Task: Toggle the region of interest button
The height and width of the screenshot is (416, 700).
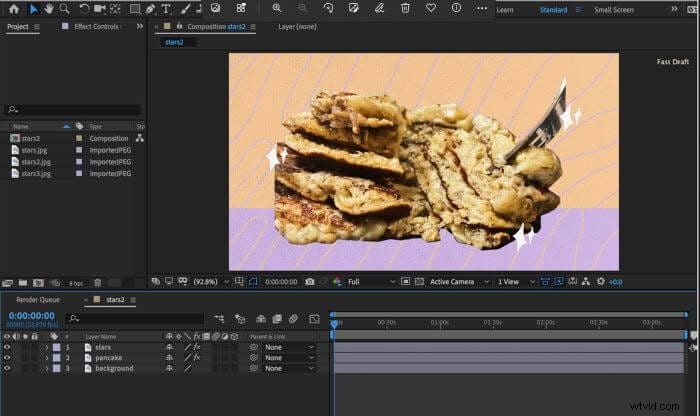Action: coord(405,281)
